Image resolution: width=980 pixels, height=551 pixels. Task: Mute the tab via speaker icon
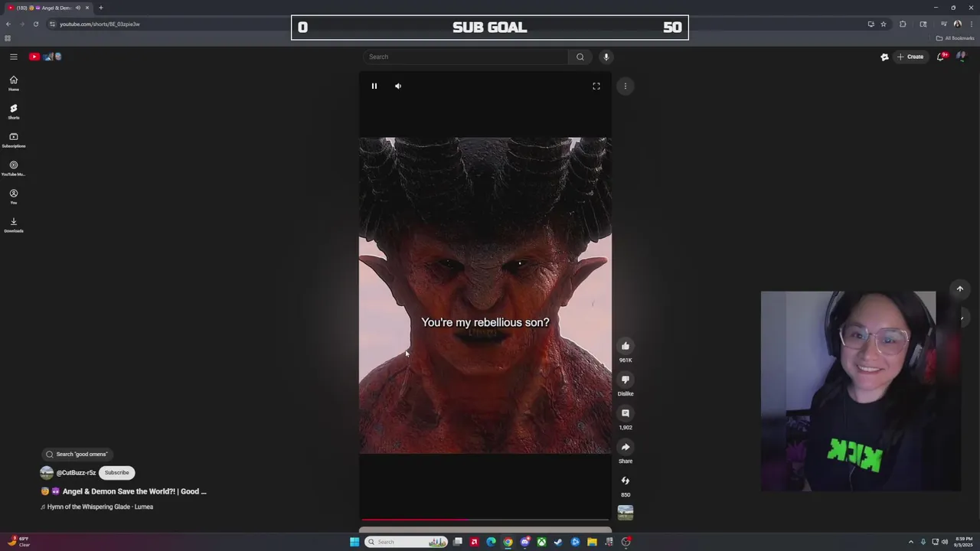(x=77, y=8)
